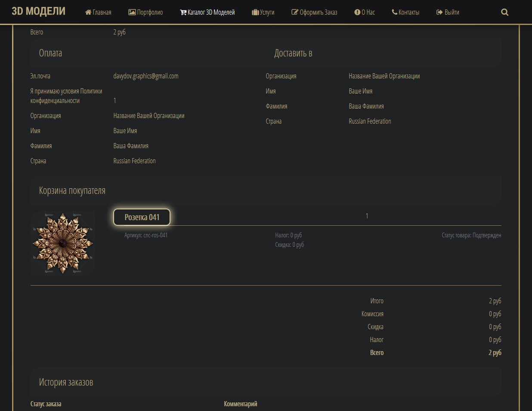This screenshot has width=532, height=411.
Task: Click the cart icon for Каталог 3D Моделей
Action: 183,12
